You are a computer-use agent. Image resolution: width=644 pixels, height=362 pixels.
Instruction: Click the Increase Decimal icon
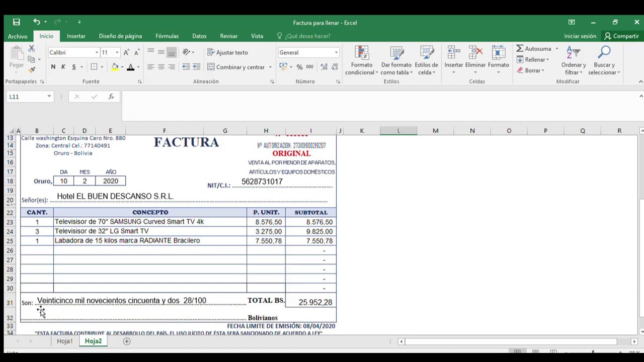pos(324,67)
